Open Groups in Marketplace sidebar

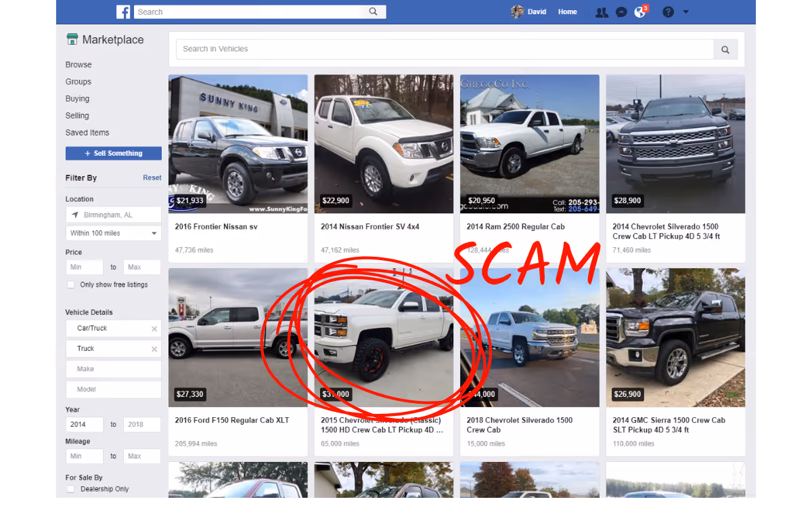[78, 82]
